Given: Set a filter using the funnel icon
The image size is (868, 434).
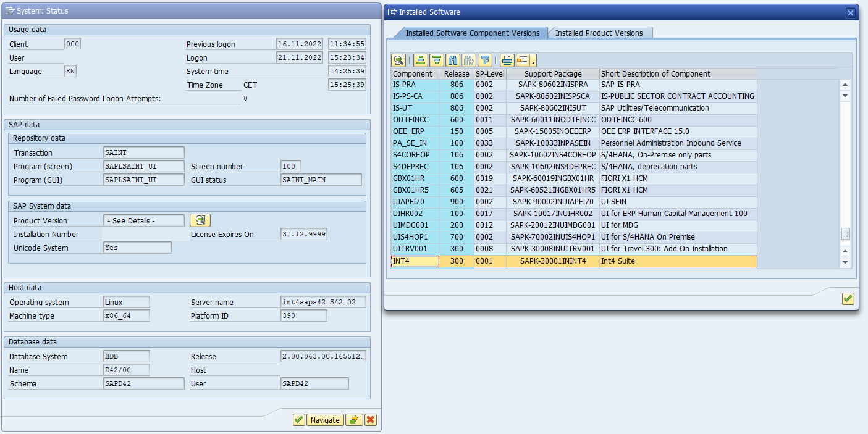Looking at the screenshot, I should pyautogui.click(x=485, y=60).
